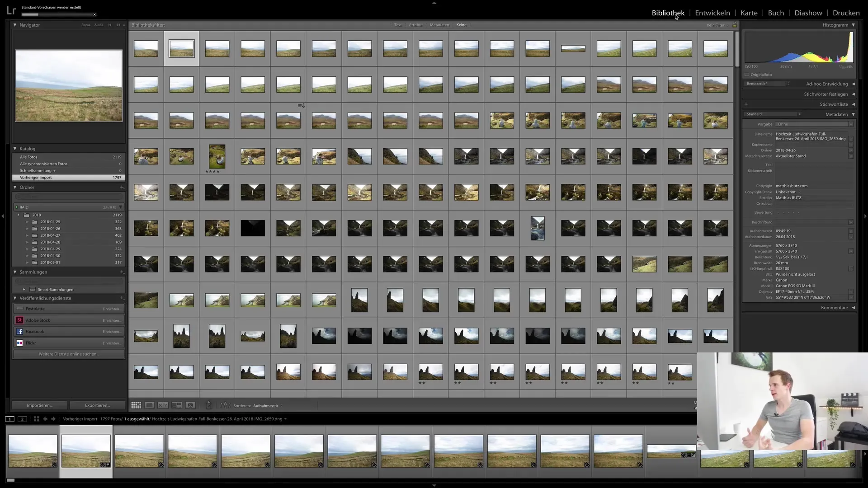Click the Importieren button

(39, 405)
